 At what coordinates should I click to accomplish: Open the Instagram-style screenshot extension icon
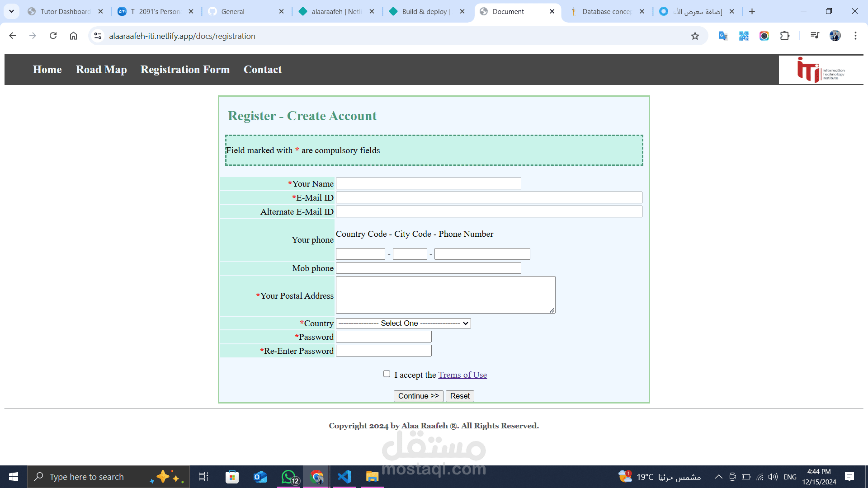click(764, 36)
